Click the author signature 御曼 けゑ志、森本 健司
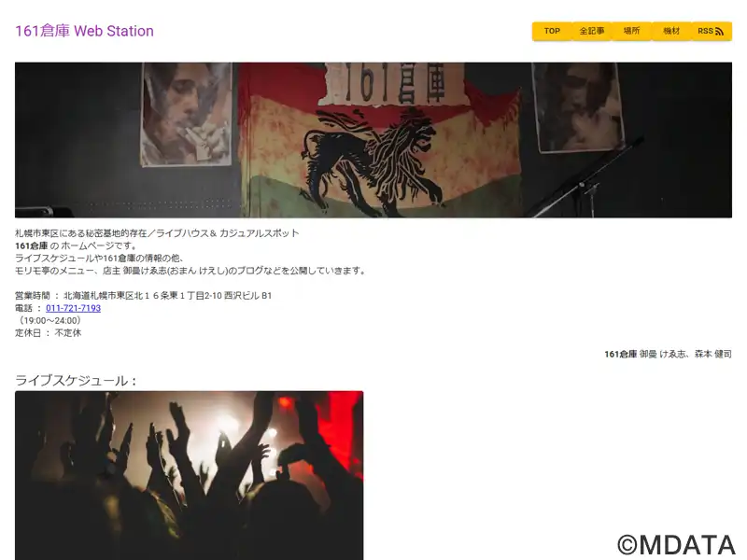This screenshot has width=747, height=560. point(685,354)
